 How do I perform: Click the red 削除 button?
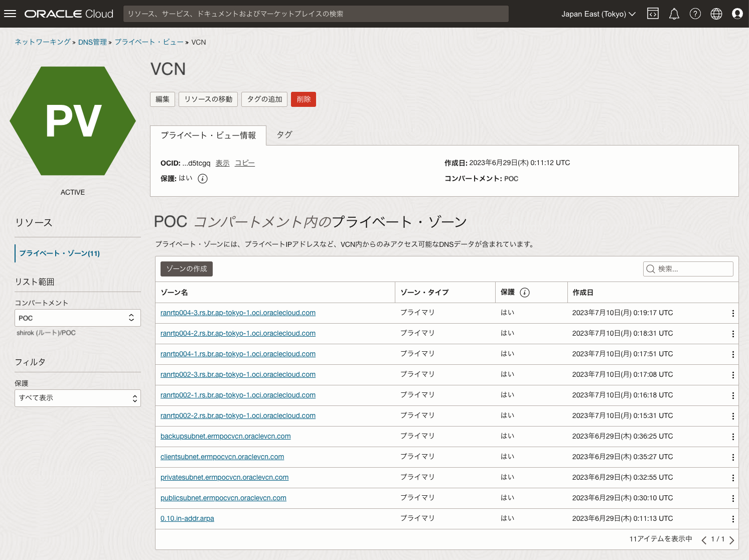[304, 99]
